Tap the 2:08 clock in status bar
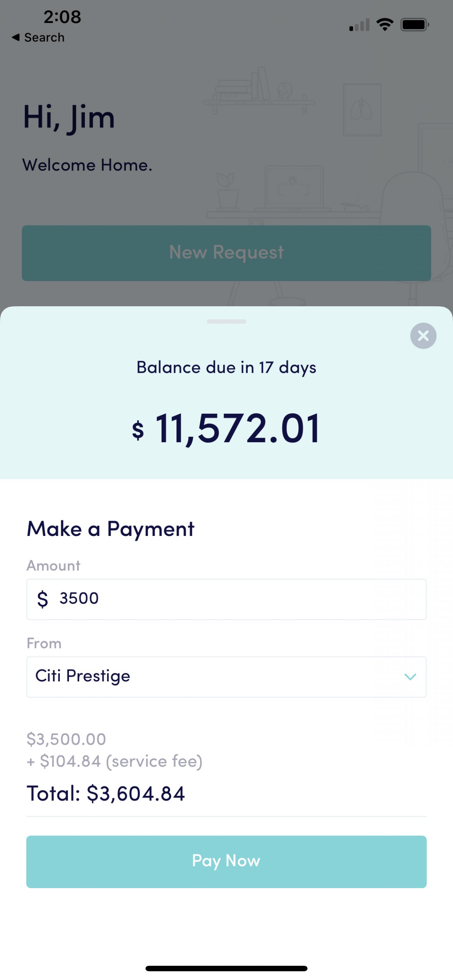 click(x=62, y=17)
